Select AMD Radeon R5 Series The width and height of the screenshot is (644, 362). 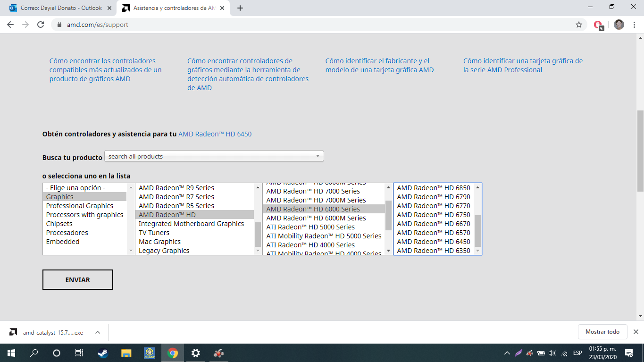pyautogui.click(x=195, y=206)
